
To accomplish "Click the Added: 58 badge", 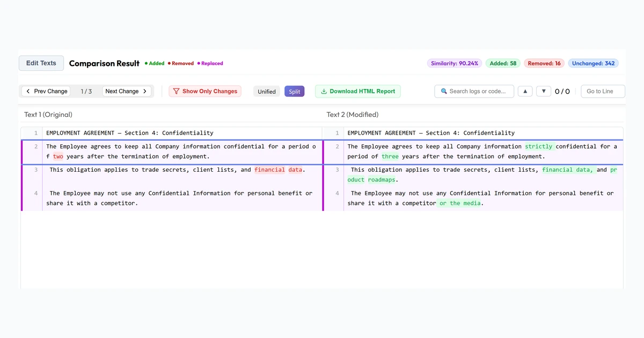I will pyautogui.click(x=503, y=63).
